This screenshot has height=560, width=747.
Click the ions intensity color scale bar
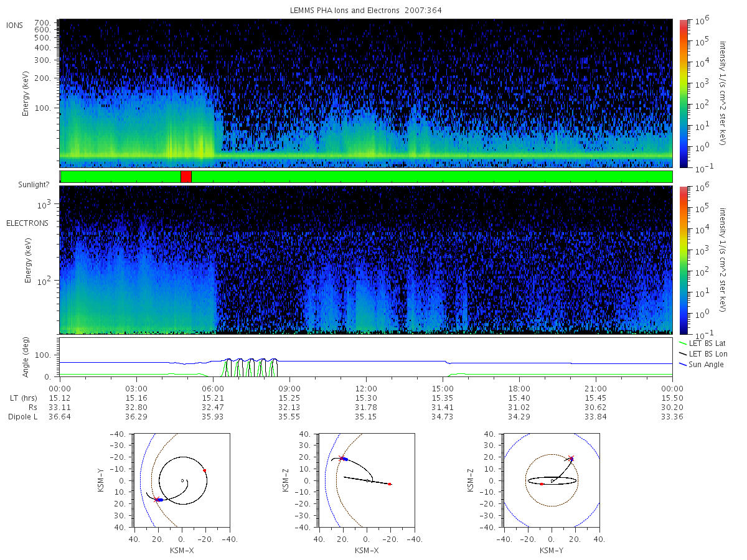point(683,93)
